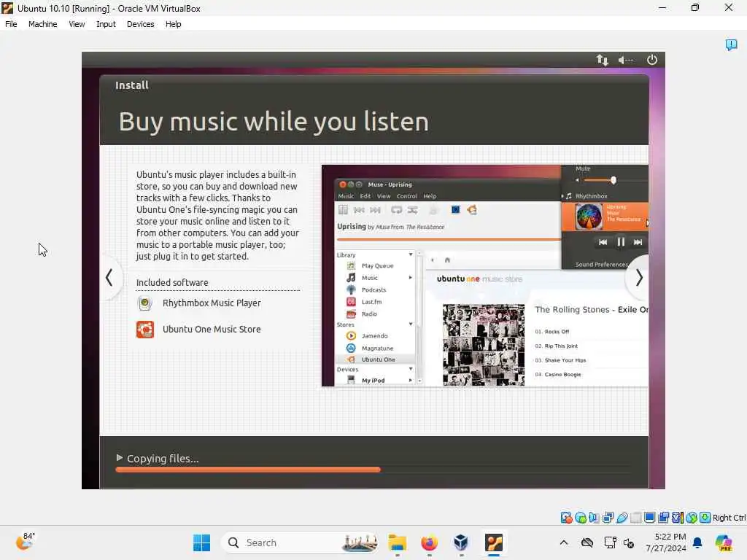Click the shared folders status indicator
Screen dimensions: 747x560
tap(635, 518)
